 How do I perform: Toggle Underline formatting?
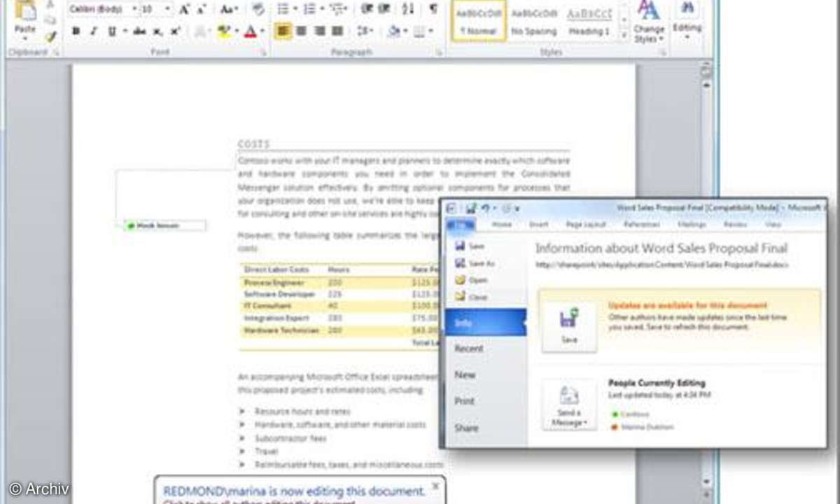coord(112,31)
